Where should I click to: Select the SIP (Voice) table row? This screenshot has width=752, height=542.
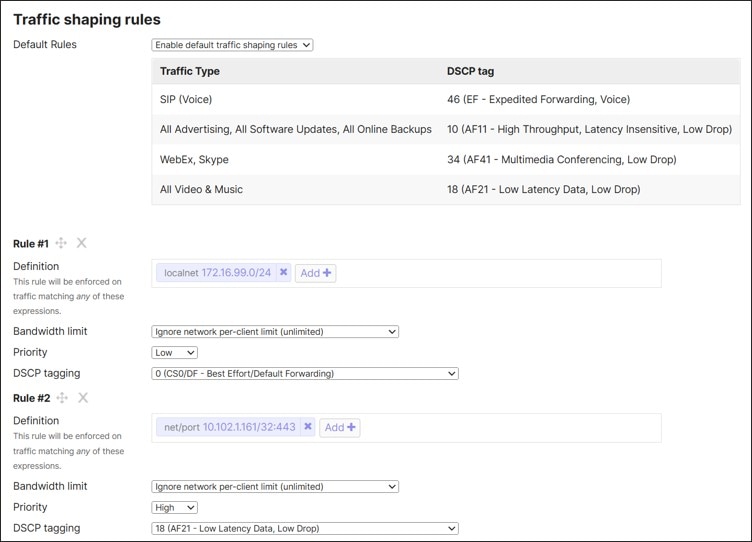point(446,100)
